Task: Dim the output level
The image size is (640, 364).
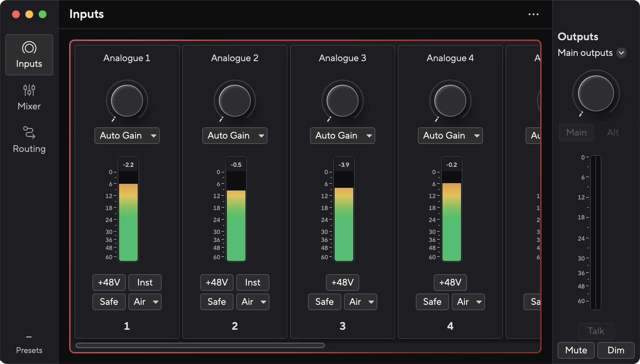Action: 615,350
